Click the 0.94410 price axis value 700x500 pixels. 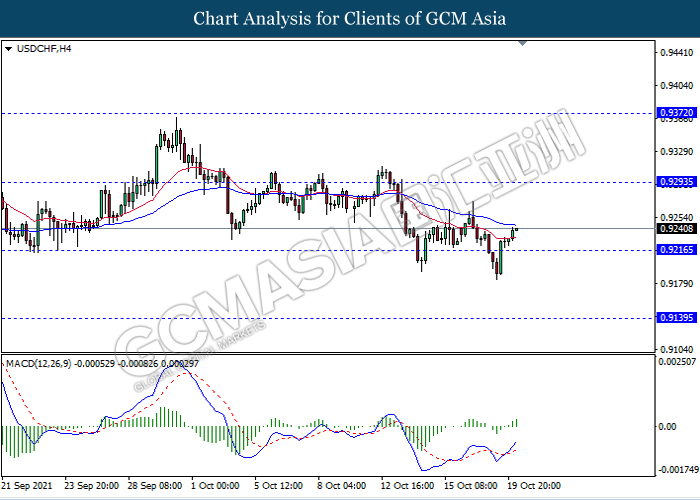point(677,53)
